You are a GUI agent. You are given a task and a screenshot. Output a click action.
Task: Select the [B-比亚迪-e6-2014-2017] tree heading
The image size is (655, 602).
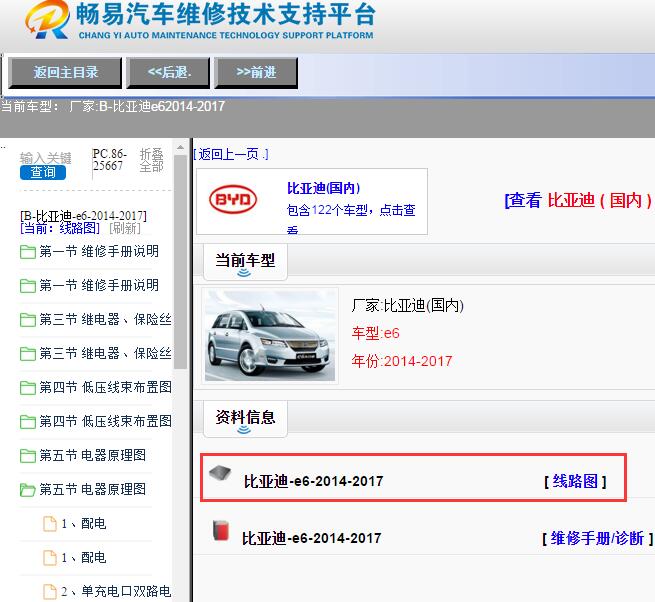[83, 216]
